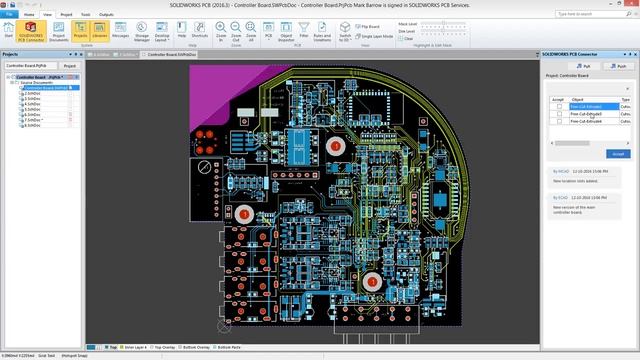Click the Controller Board.PrjPcb project field
640x360 pixels.
[31, 66]
